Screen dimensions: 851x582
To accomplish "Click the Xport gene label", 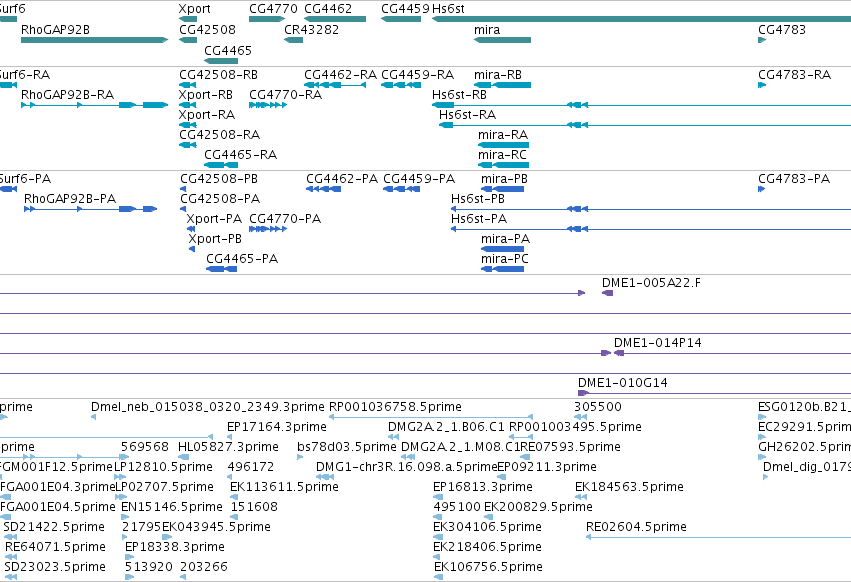I will pos(194,9).
